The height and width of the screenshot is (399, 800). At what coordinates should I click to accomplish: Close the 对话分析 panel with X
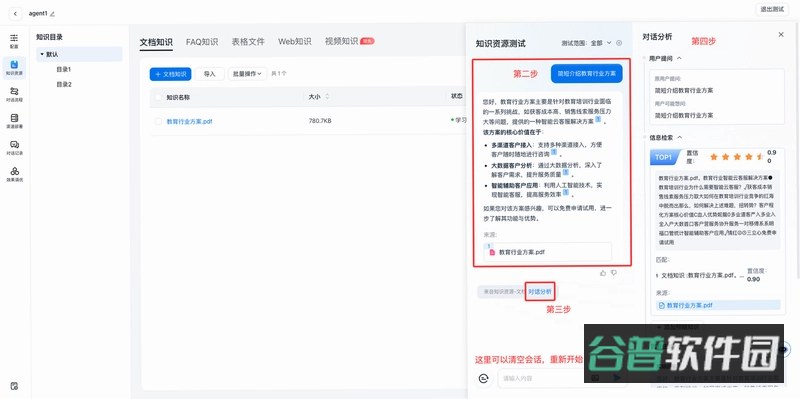pos(781,34)
